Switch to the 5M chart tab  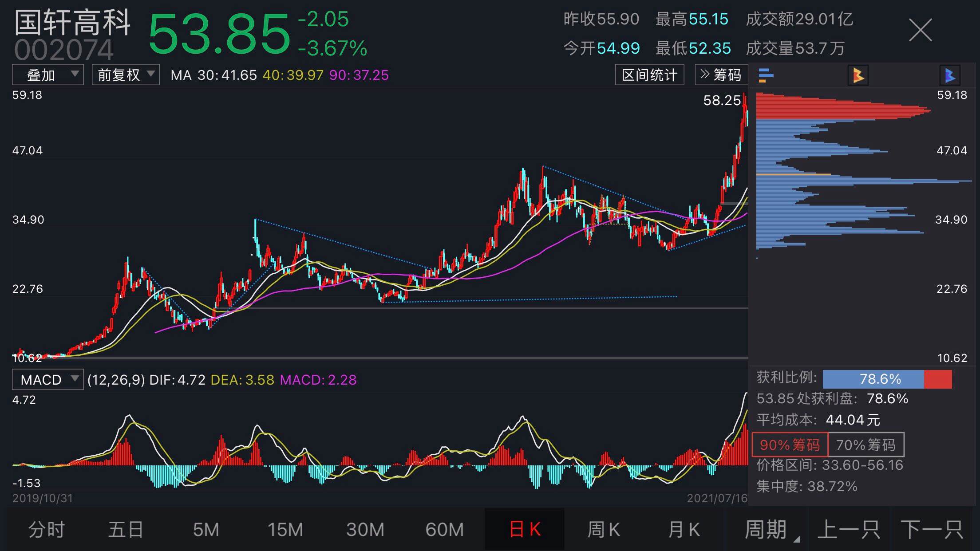[x=206, y=530]
